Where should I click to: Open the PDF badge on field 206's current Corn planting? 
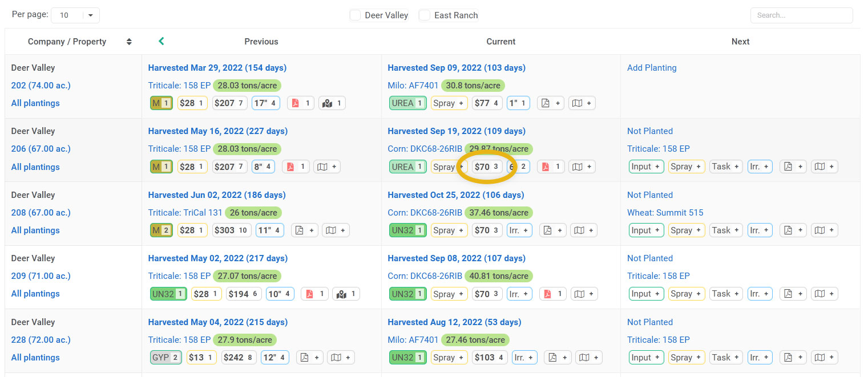tap(551, 167)
